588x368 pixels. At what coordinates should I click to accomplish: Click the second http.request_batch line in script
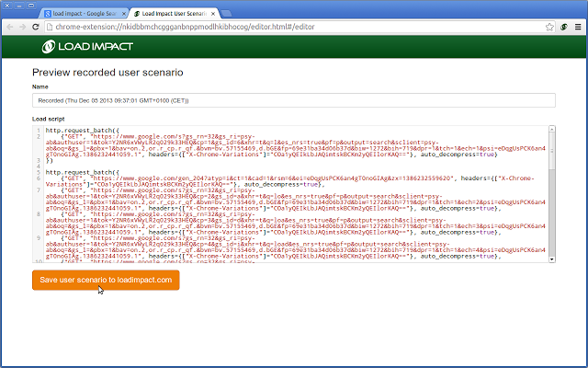[x=83, y=172]
